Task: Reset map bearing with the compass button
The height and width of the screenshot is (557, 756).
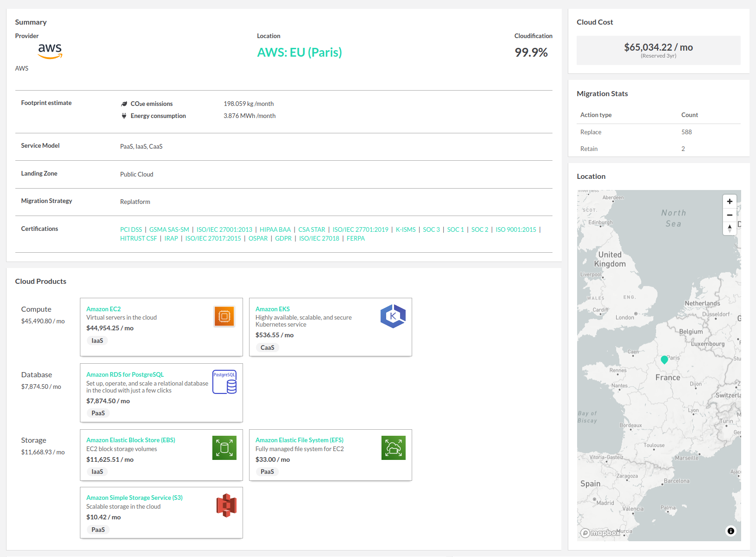Action: 730,228
